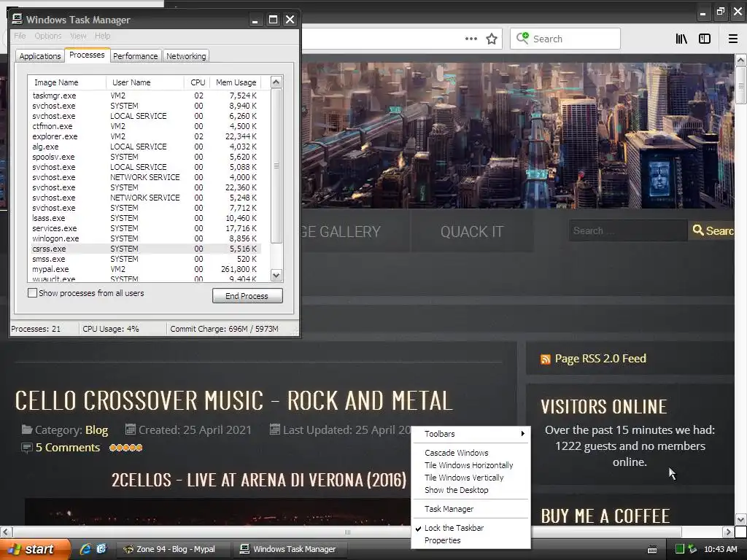Click the Task Manager title bar icon
747x560 pixels.
[18, 19]
